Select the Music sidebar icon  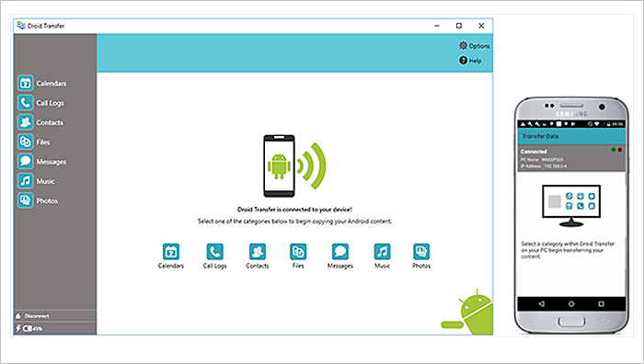[26, 181]
